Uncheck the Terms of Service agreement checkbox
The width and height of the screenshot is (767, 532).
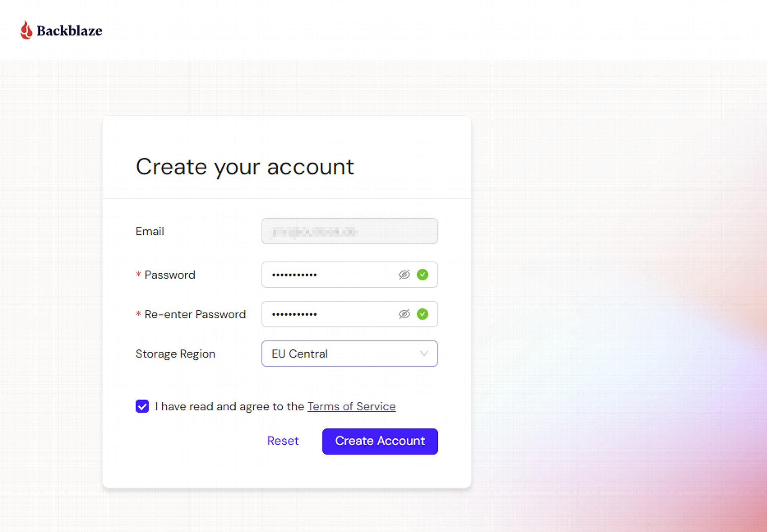(142, 406)
